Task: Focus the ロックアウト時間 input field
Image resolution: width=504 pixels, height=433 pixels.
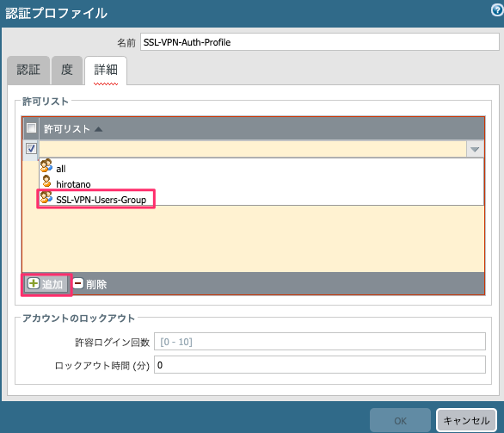Action: click(x=320, y=365)
